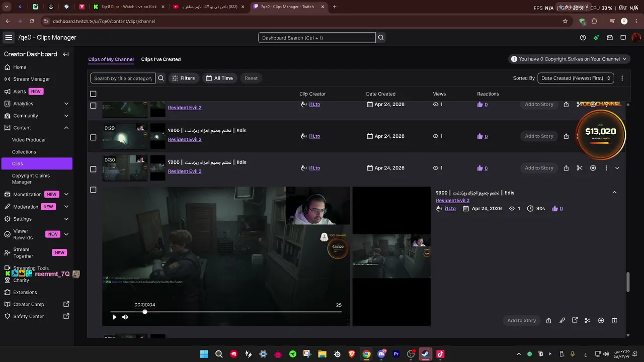Open the user avatar menu
This screenshot has height=362, width=644.
click(636, 38)
